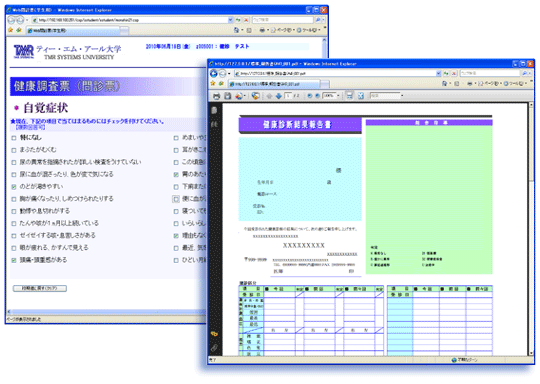Click the PDF page number field
This screenshot has height=384, width=540.
[288, 96]
